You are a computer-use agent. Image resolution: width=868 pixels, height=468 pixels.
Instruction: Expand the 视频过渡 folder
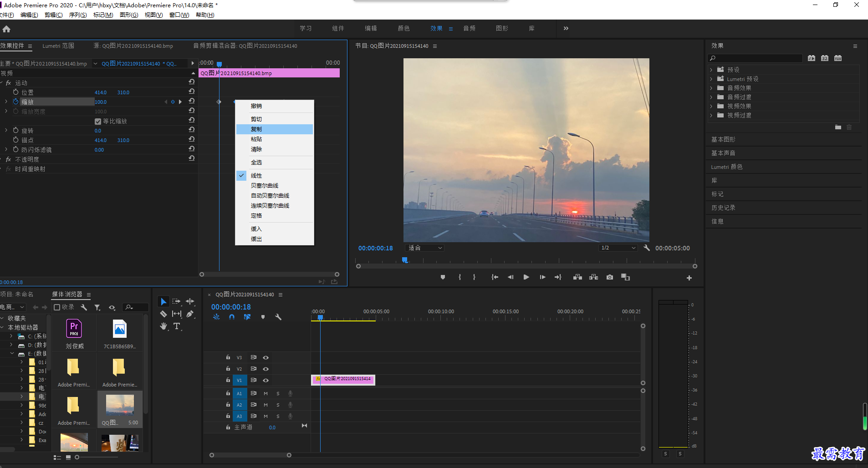click(711, 115)
